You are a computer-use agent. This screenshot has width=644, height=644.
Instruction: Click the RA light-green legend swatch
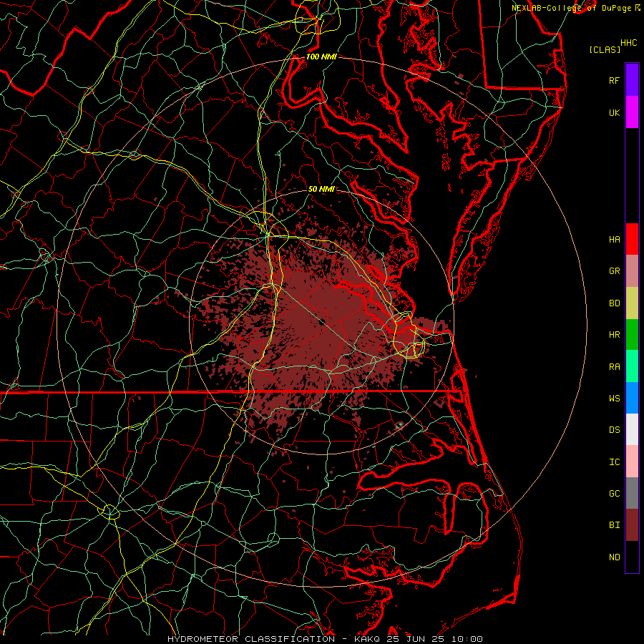632,366
